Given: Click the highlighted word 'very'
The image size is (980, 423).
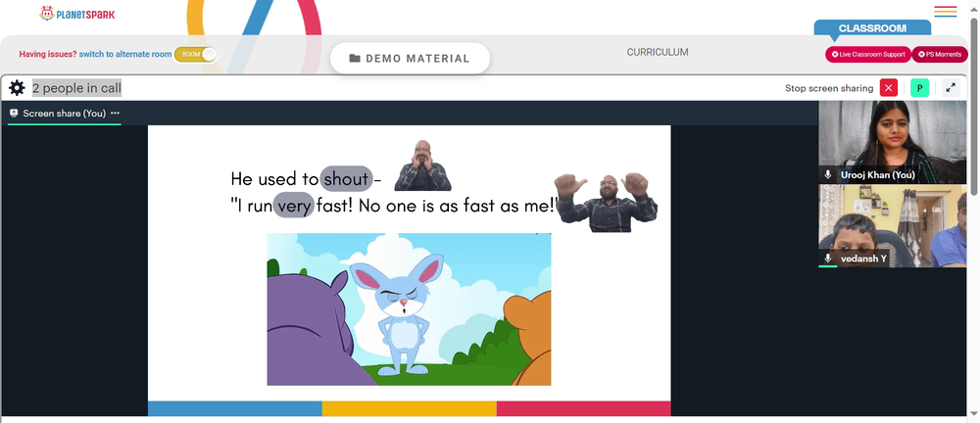Looking at the screenshot, I should [294, 205].
